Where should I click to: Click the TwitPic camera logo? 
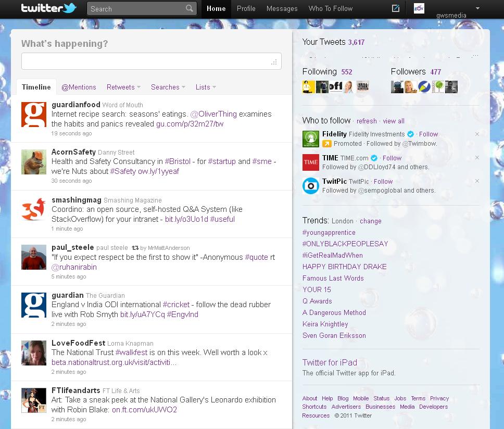point(311,186)
